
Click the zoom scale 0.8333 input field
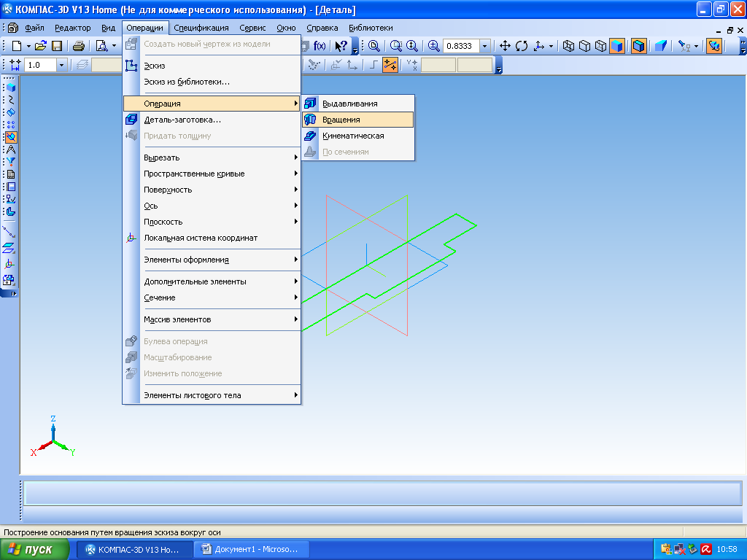point(461,46)
